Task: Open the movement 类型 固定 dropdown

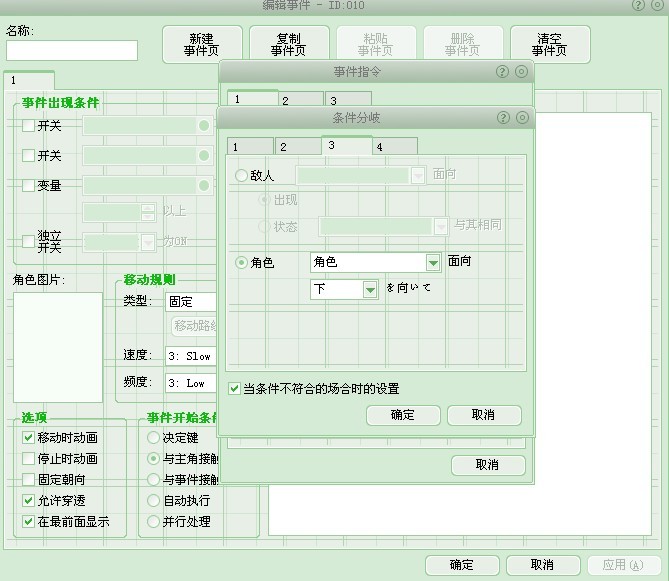Action: point(191,302)
